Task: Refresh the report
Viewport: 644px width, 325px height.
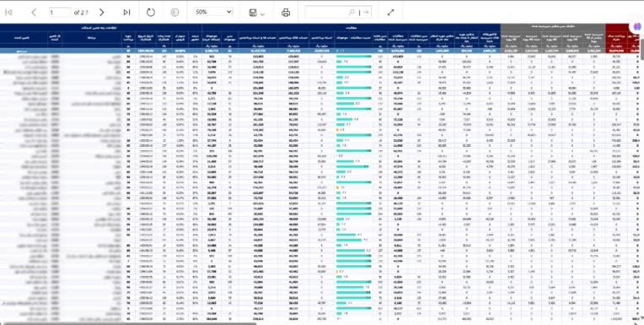Action: (x=151, y=13)
